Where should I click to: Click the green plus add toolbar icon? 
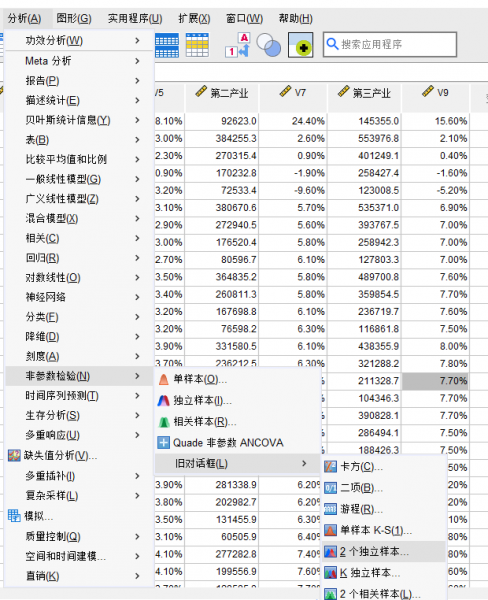coord(300,45)
